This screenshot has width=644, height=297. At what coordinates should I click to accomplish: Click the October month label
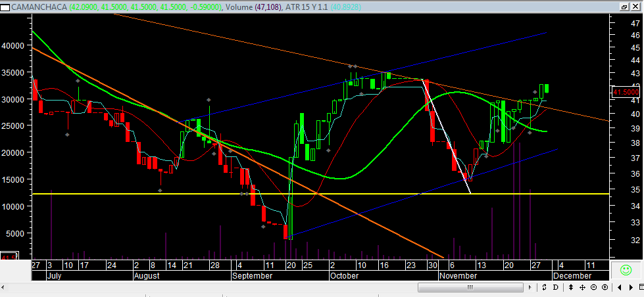coord(344,276)
